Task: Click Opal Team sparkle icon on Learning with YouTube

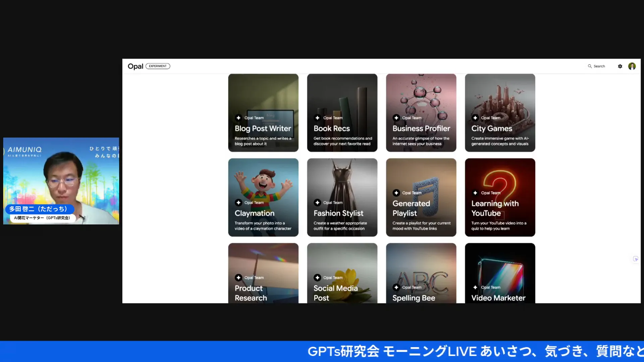Action: coord(475,193)
